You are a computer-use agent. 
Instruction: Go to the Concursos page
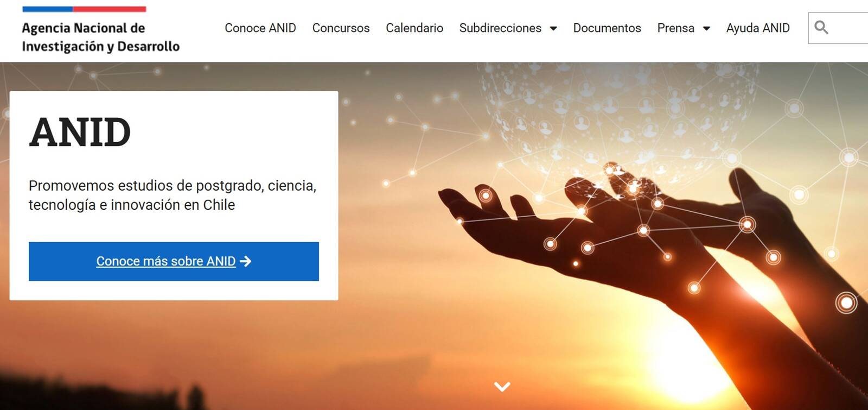point(341,28)
